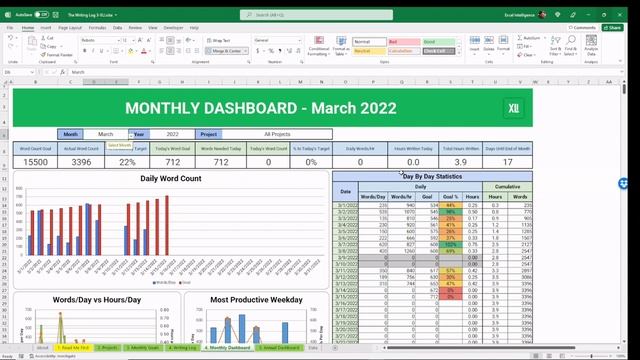The width and height of the screenshot is (640, 360).
Task: Click the Copy command
Action: pos(49,46)
